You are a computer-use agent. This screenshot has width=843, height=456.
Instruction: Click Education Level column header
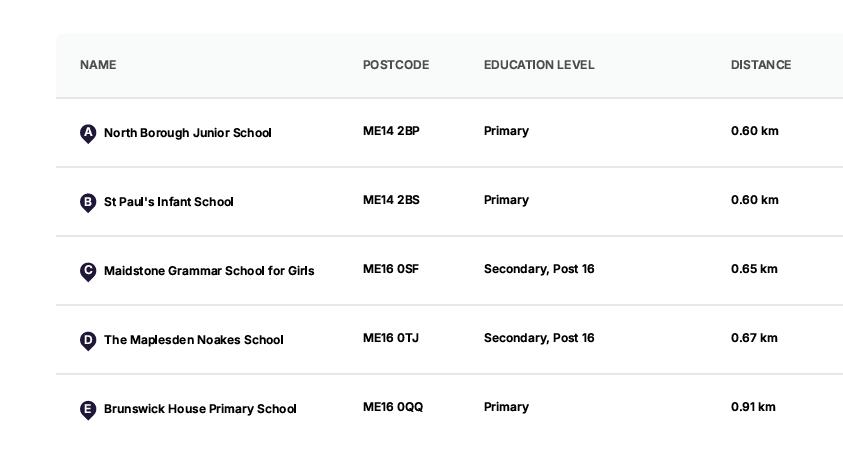(x=539, y=65)
